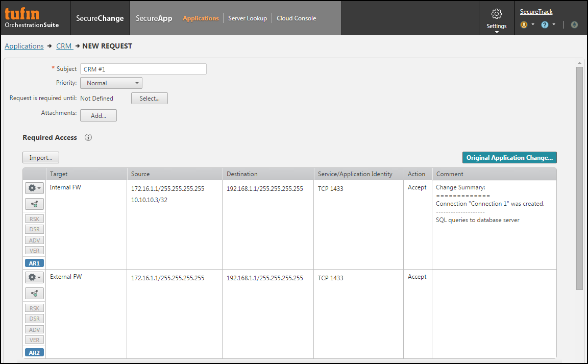Click VER tool for AR2
The image size is (588, 364).
[34, 340]
